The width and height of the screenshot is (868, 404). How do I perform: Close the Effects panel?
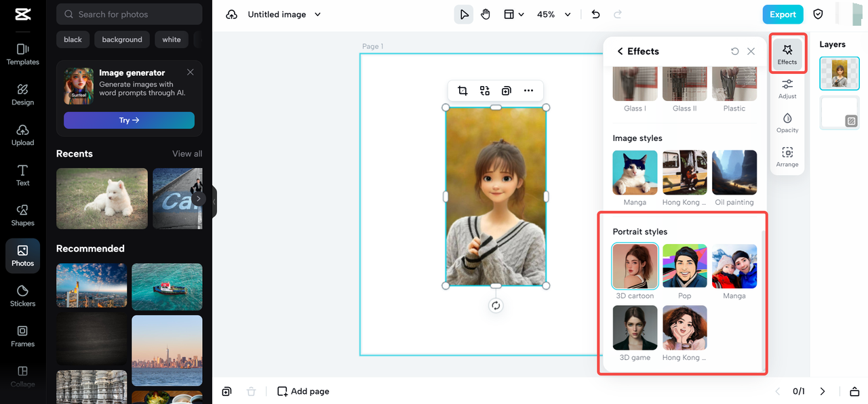(x=751, y=52)
